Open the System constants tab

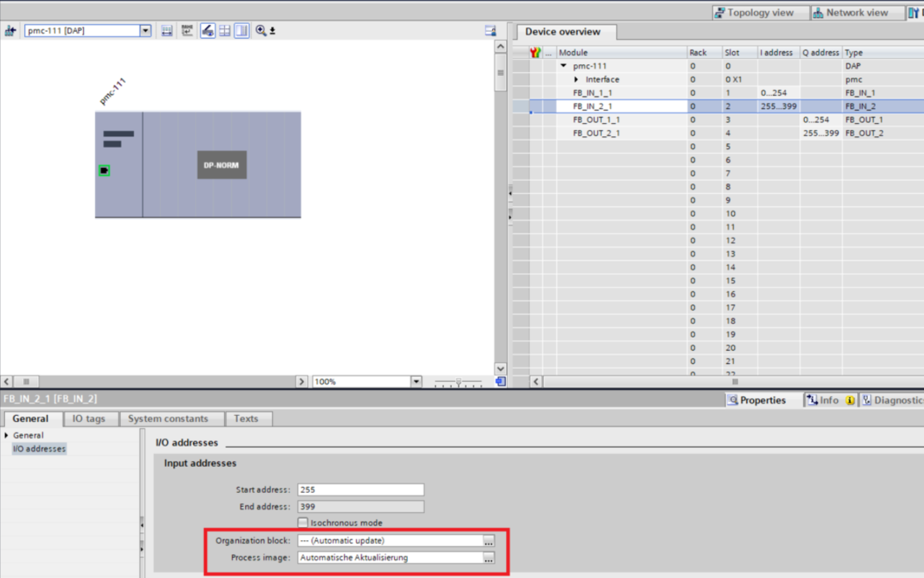point(168,419)
